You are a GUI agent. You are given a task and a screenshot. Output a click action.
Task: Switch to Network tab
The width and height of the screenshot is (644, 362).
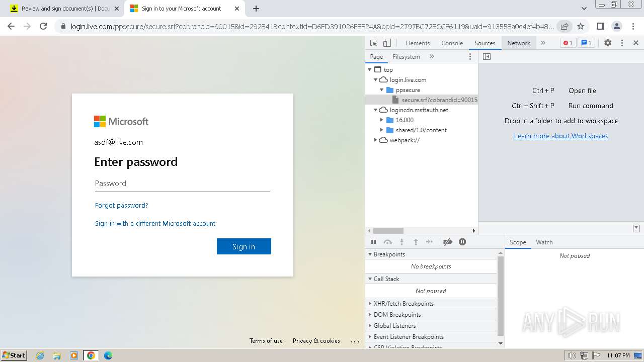click(x=519, y=43)
